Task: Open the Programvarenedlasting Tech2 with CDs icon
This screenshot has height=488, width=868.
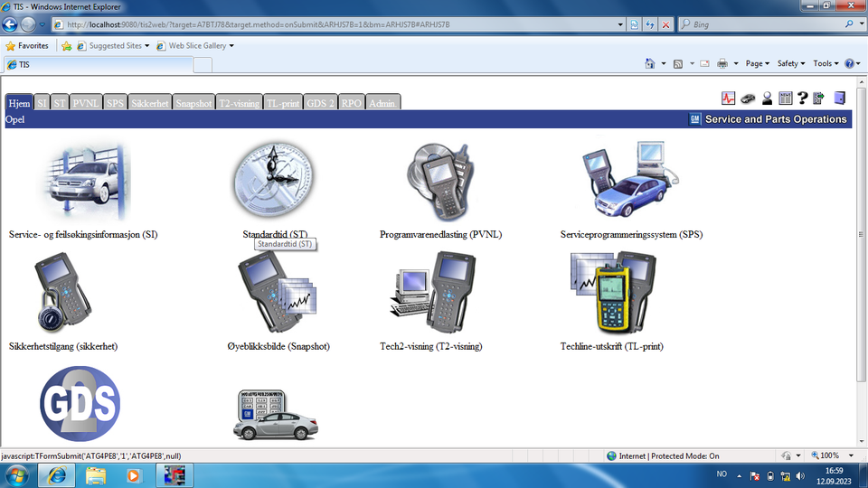Action: tap(440, 182)
